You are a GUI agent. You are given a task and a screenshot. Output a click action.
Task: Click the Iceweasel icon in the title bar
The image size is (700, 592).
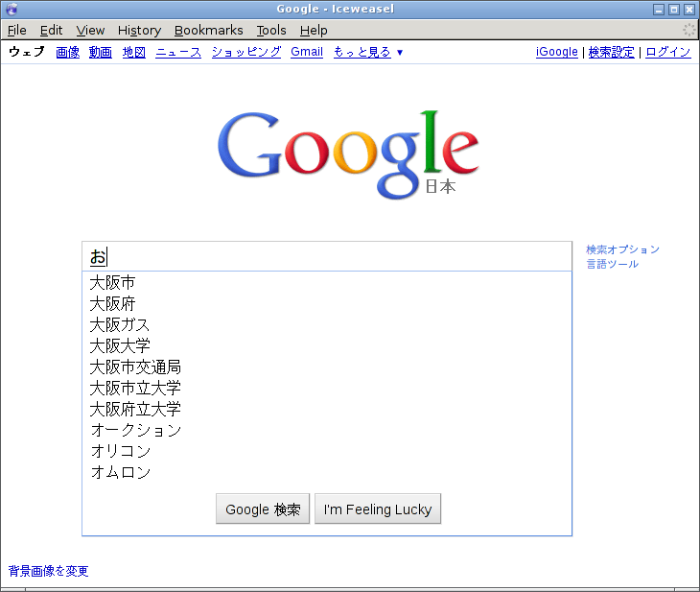[12, 9]
